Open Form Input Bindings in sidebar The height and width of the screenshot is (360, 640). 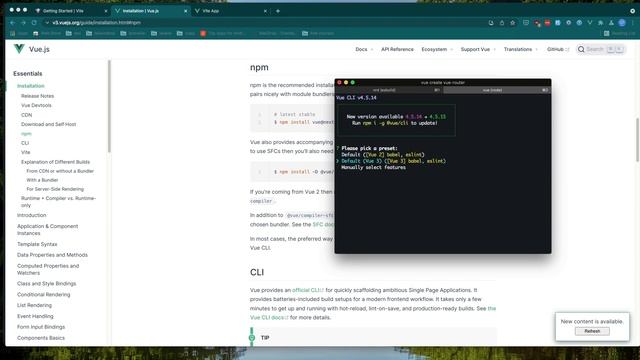pos(41,327)
